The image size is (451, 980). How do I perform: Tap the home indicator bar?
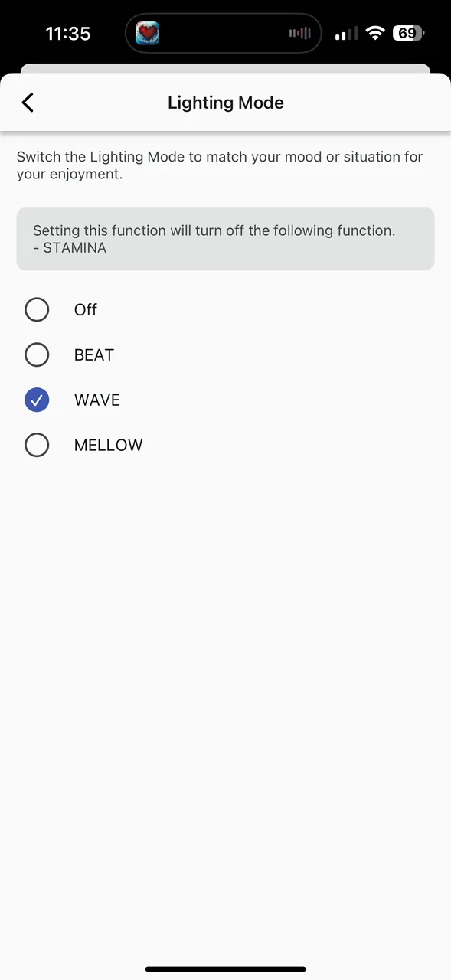[225, 969]
